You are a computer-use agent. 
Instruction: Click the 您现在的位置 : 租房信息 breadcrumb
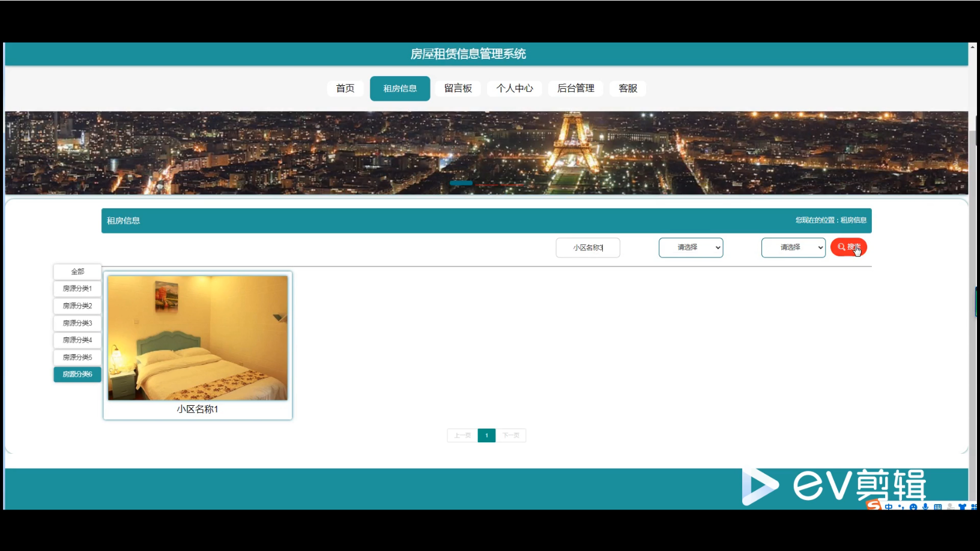(831, 220)
